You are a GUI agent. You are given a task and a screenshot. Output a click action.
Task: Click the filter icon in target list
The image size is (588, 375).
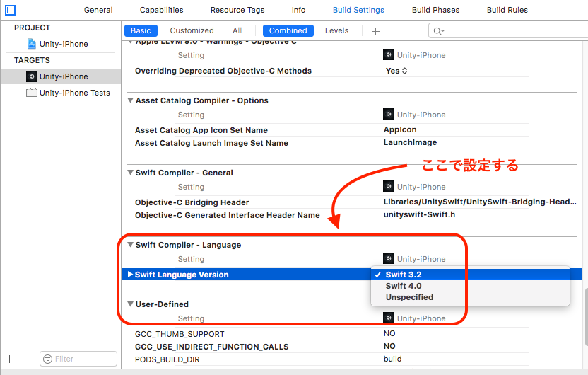click(x=47, y=359)
